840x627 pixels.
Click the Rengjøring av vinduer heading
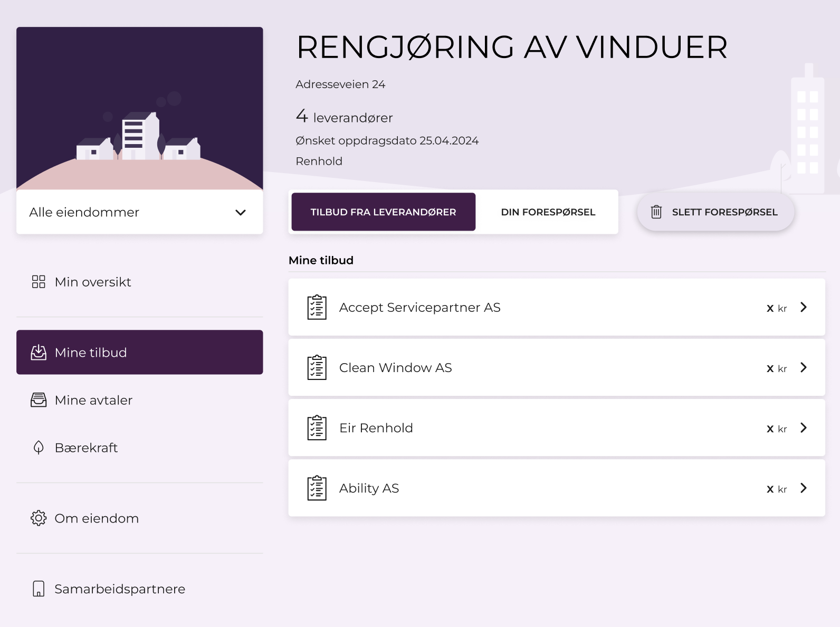(x=512, y=47)
